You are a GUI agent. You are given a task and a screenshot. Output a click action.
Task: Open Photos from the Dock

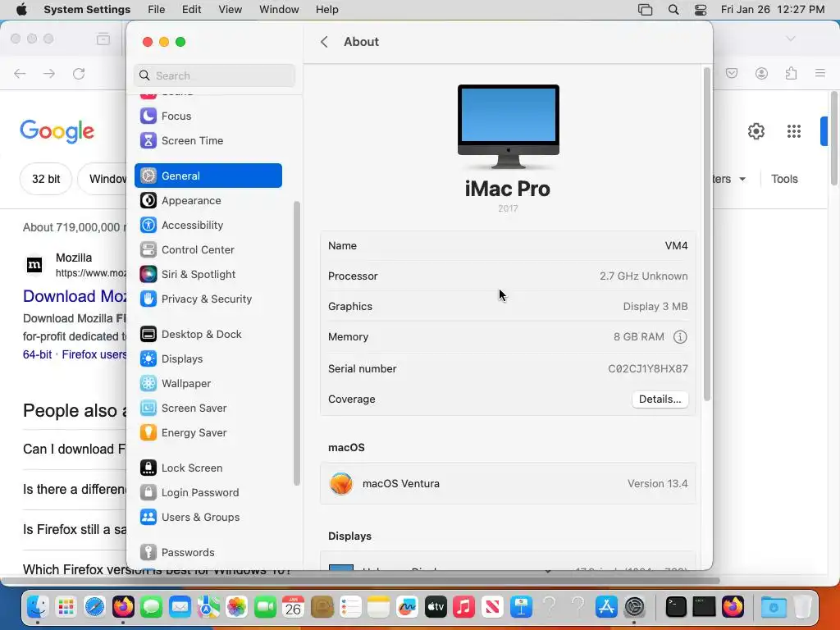[x=237, y=607]
